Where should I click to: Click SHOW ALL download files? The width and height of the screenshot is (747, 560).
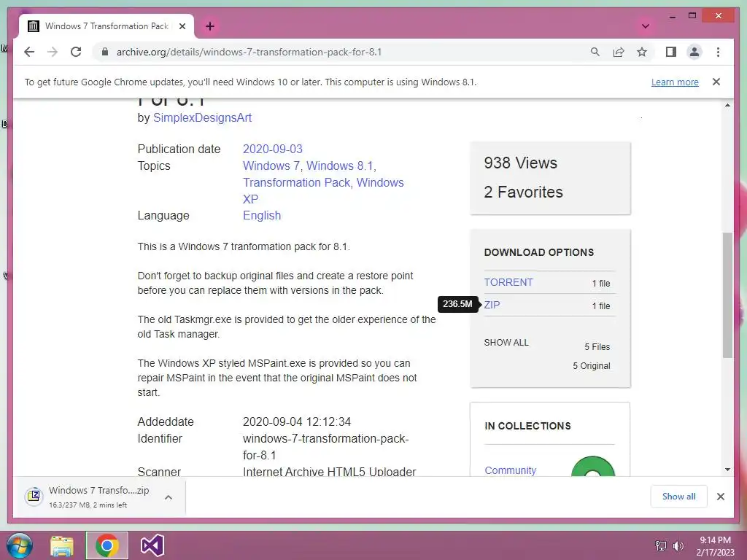point(506,343)
